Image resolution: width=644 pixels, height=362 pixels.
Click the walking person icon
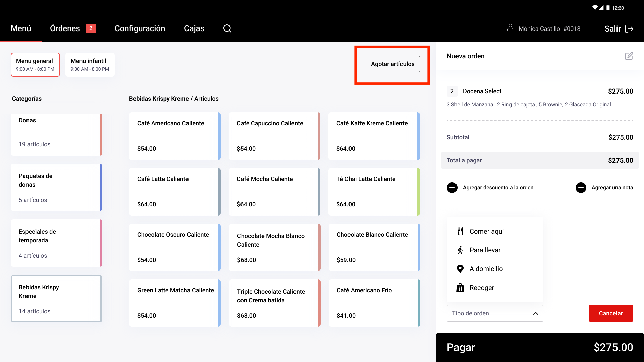pyautogui.click(x=460, y=250)
